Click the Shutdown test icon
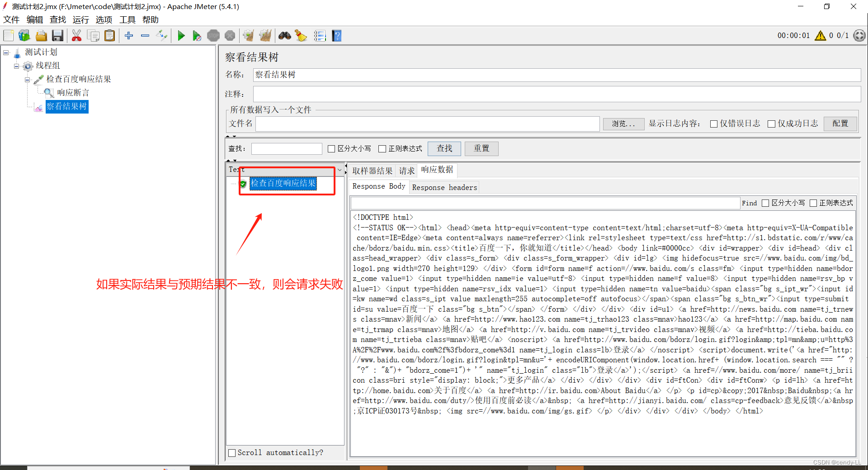The width and height of the screenshot is (868, 470). click(x=230, y=36)
